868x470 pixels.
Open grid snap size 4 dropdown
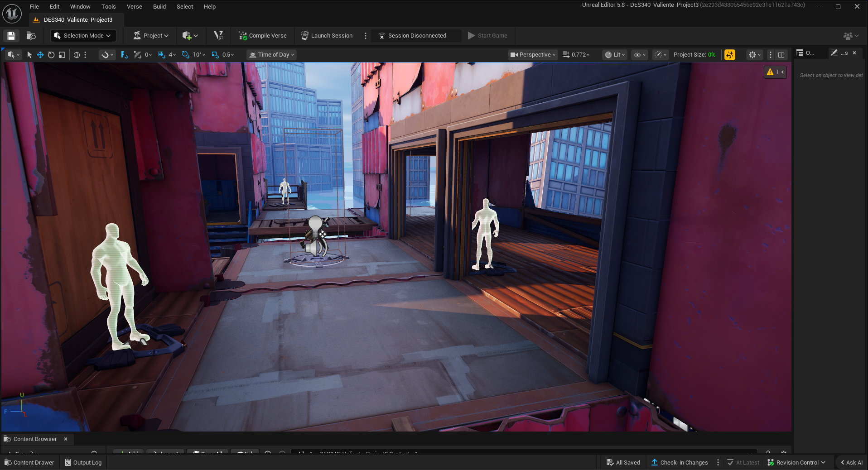click(172, 55)
